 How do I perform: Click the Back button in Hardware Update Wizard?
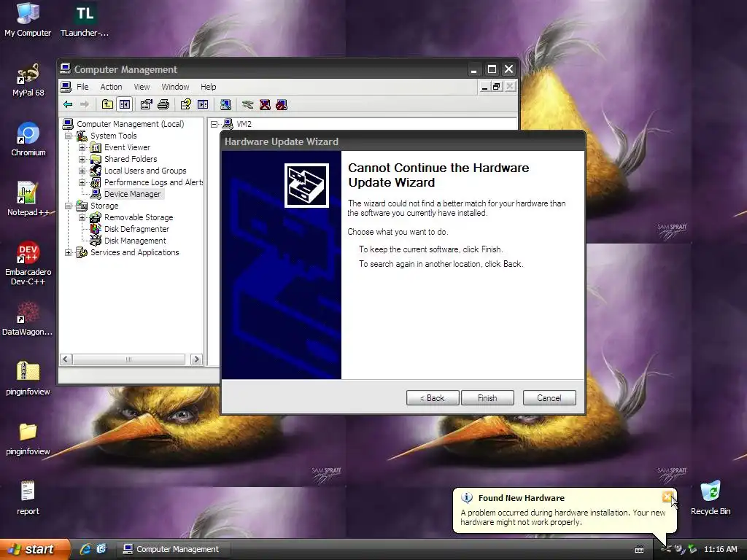pos(433,398)
